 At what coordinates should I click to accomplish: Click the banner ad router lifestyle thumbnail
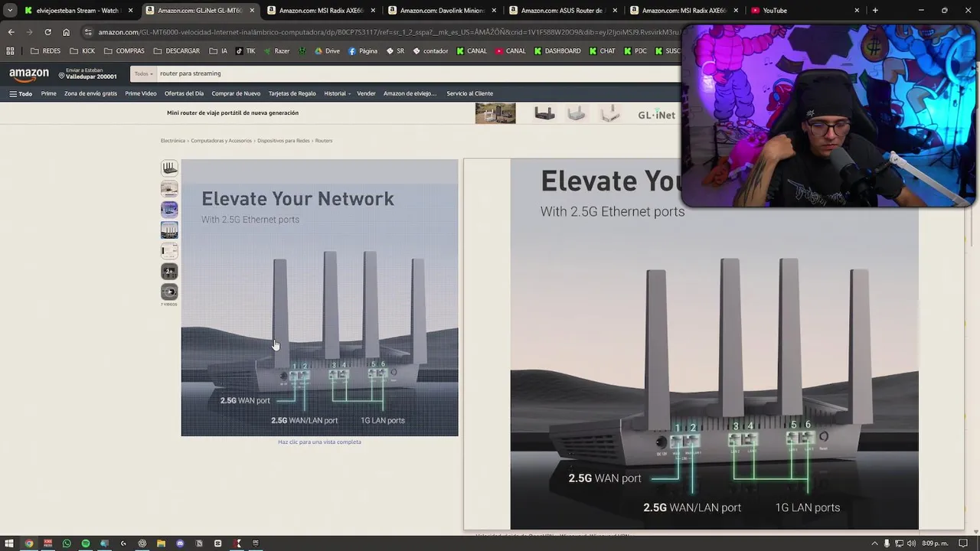click(495, 113)
